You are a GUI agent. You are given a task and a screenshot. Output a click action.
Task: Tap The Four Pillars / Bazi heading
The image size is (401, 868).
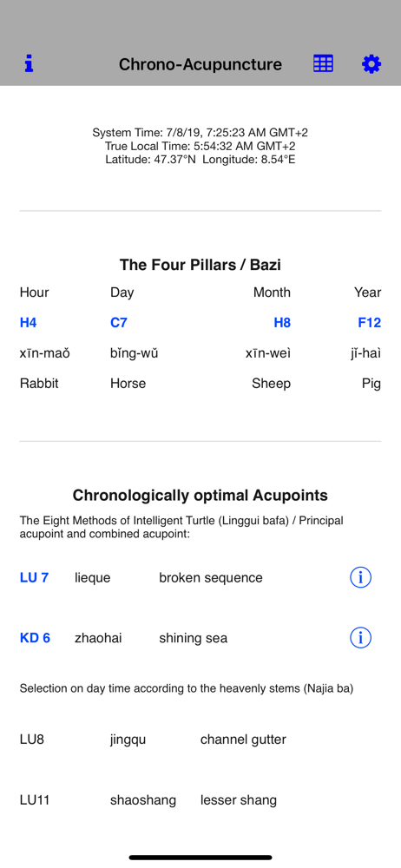(200, 265)
